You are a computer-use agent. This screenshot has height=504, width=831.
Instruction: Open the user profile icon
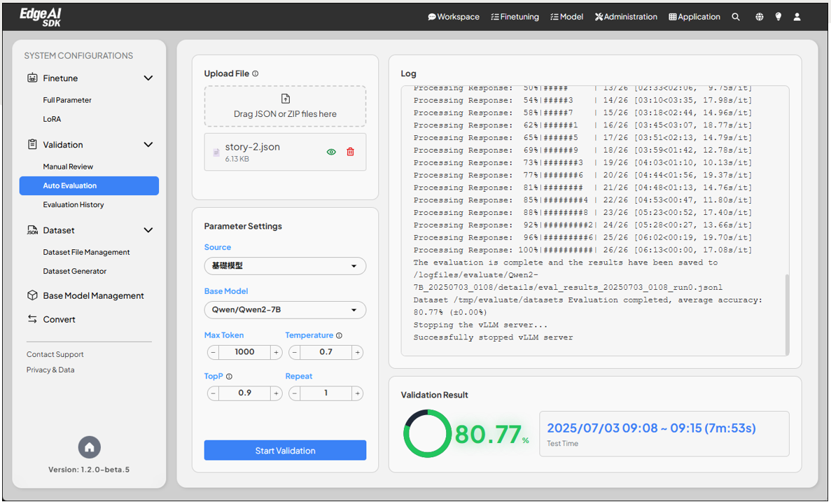click(797, 17)
